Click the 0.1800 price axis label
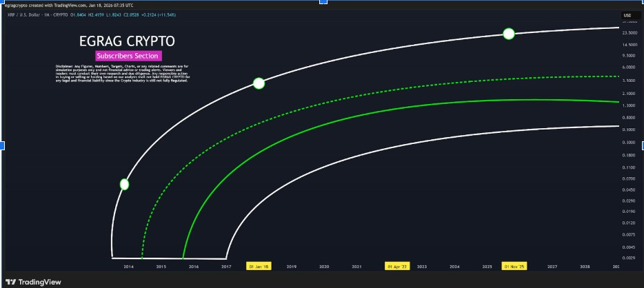The image size is (644, 288). point(627,155)
